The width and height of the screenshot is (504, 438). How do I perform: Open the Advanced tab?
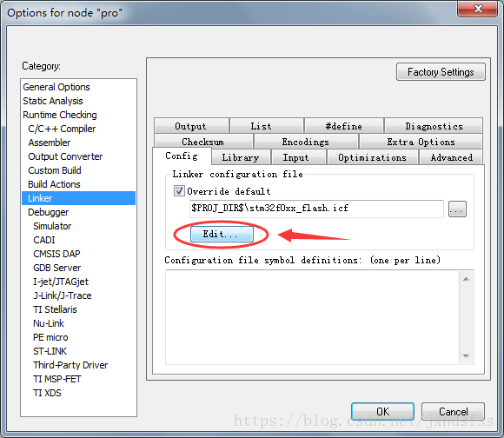451,157
